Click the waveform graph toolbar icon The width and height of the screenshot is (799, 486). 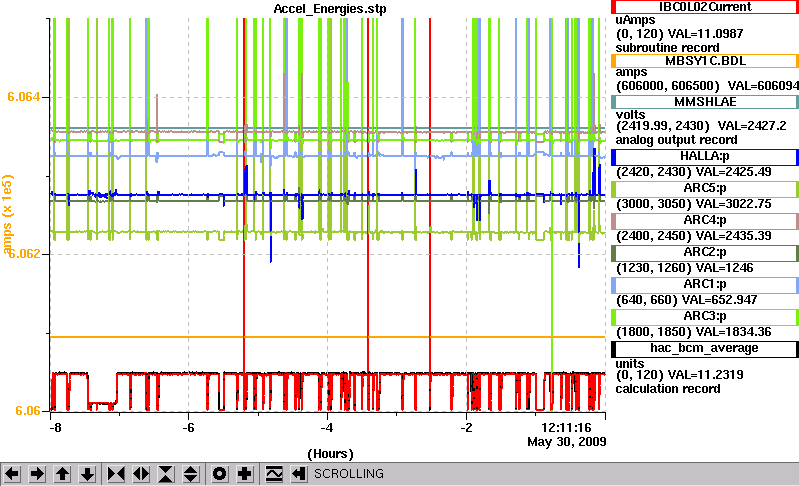point(274,474)
